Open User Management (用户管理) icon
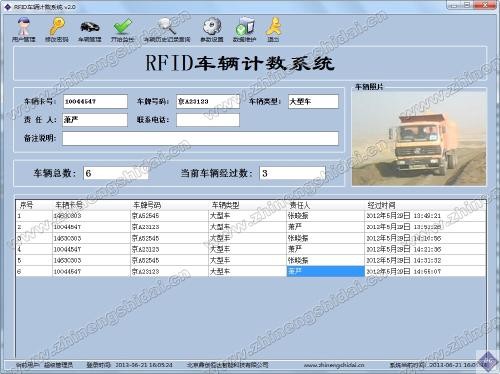The height and width of the screenshot is (374, 500). click(x=23, y=29)
